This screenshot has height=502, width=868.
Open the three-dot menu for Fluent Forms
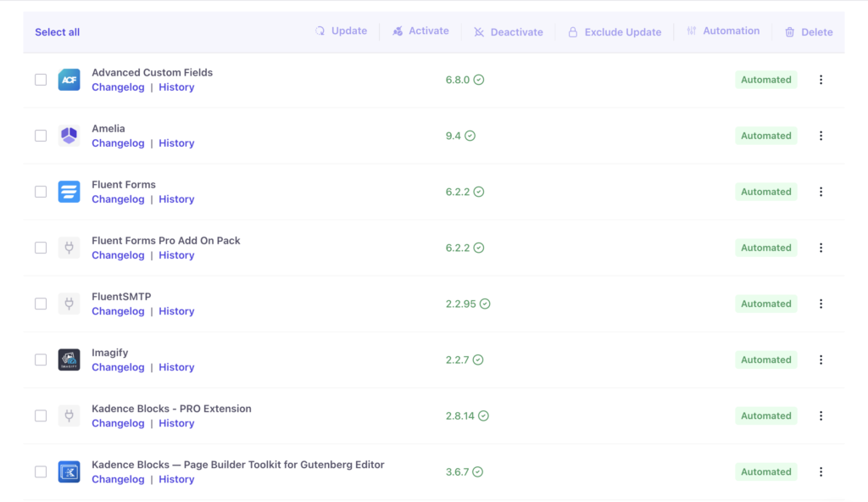pos(821,192)
